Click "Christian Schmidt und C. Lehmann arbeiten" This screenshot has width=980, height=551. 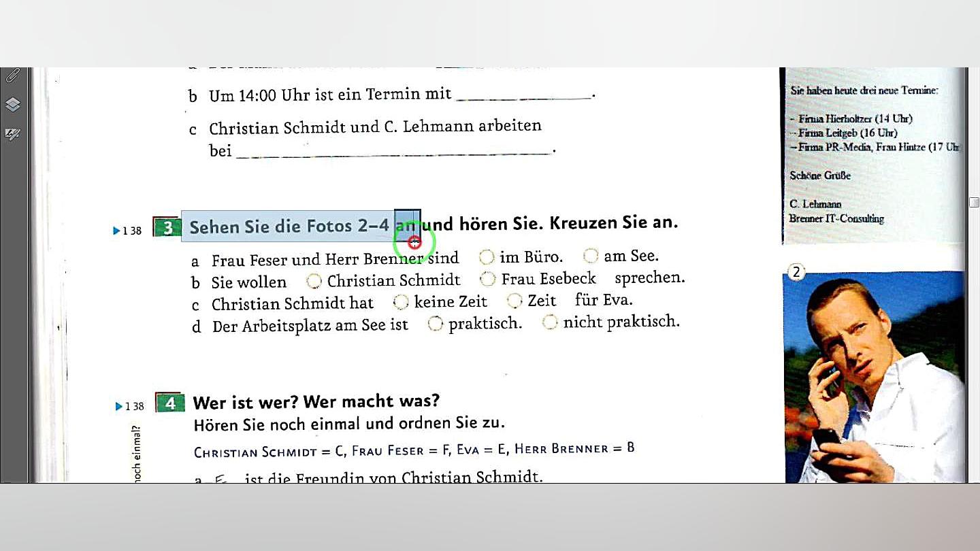click(x=375, y=127)
